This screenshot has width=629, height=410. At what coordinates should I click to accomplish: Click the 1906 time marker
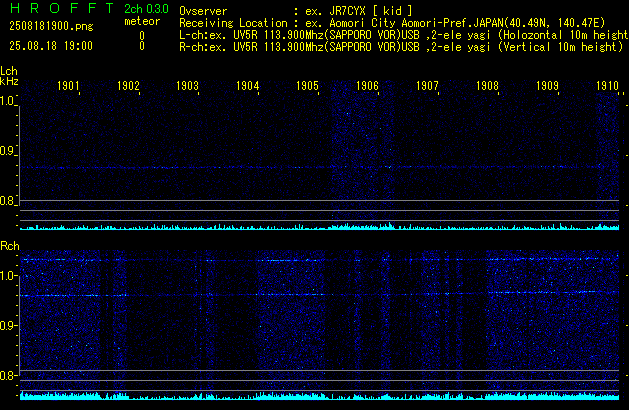[367, 86]
